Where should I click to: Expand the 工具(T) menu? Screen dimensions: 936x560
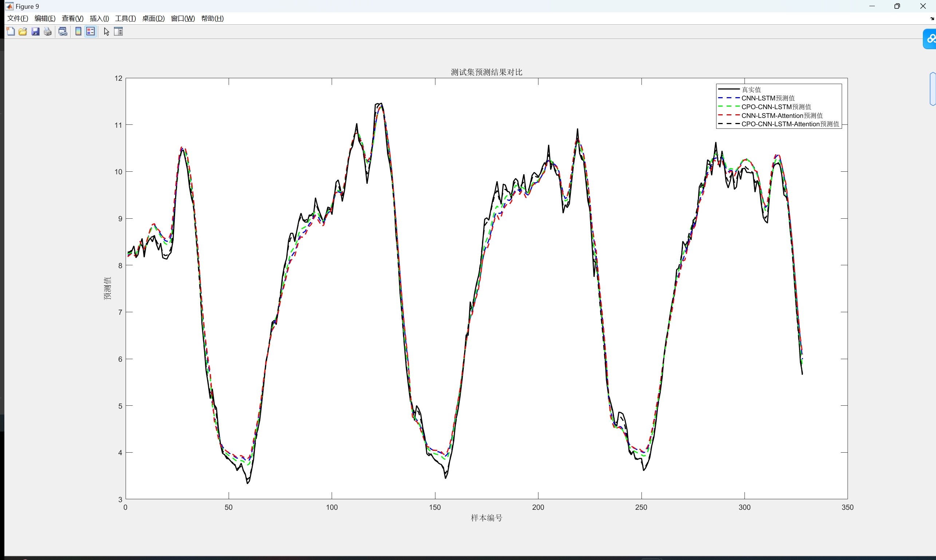point(125,19)
